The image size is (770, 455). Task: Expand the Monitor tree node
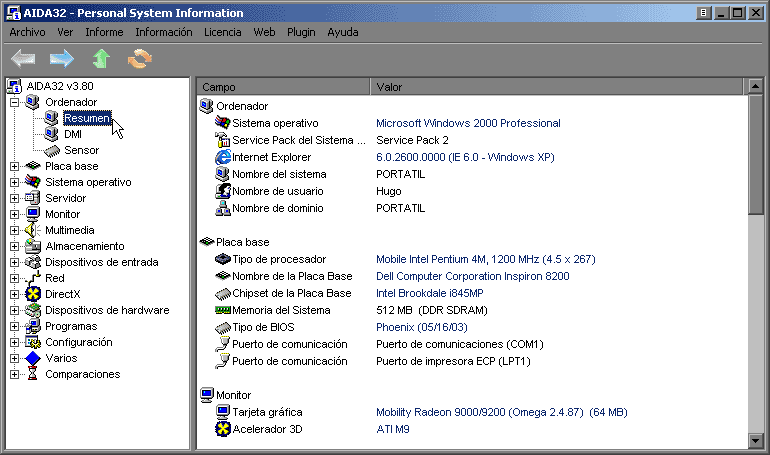click(15, 214)
